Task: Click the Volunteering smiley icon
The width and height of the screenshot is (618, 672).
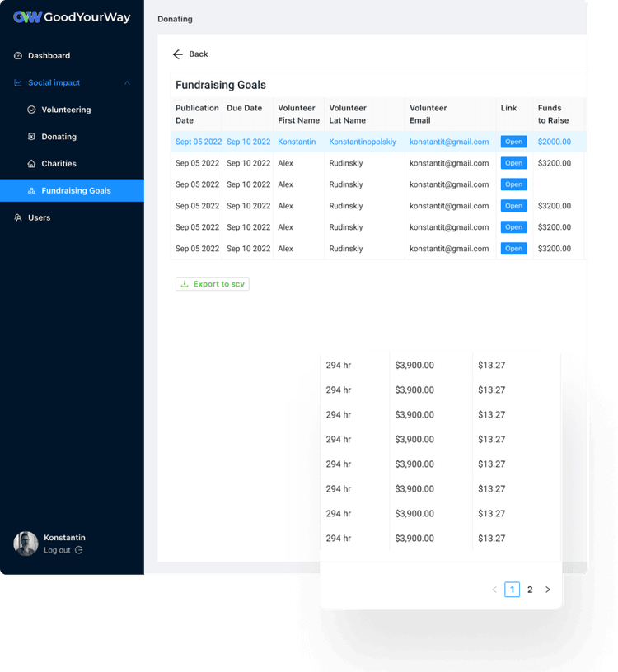Action: pos(31,110)
